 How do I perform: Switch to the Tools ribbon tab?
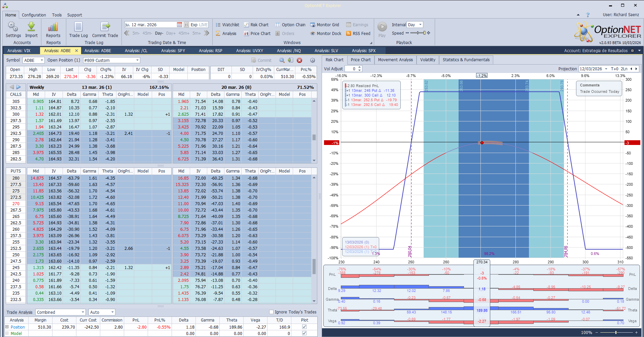tap(57, 15)
